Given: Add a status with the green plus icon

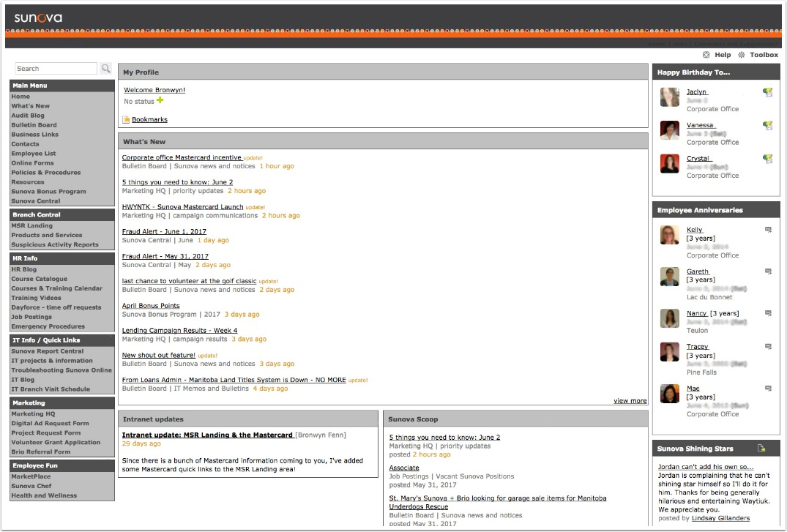Looking at the screenshot, I should 160,100.
